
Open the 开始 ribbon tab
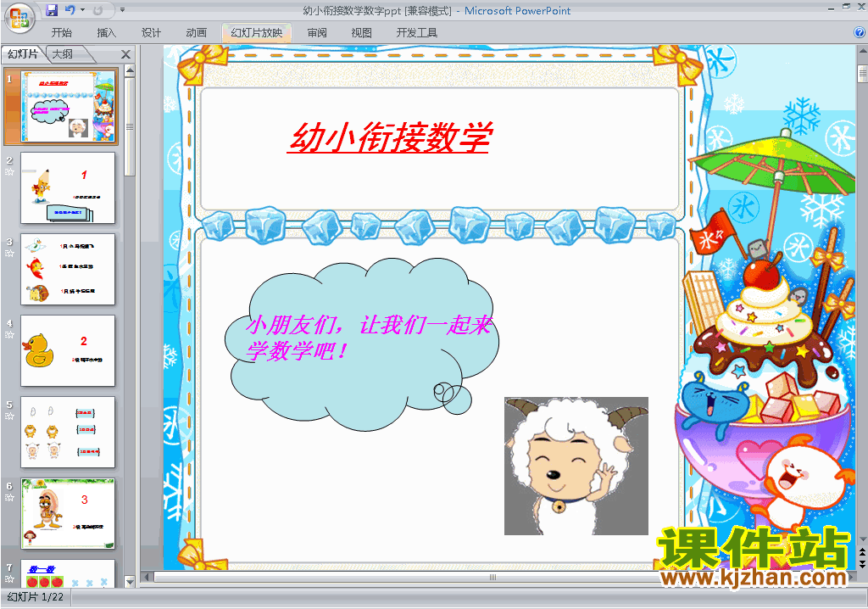tap(61, 33)
